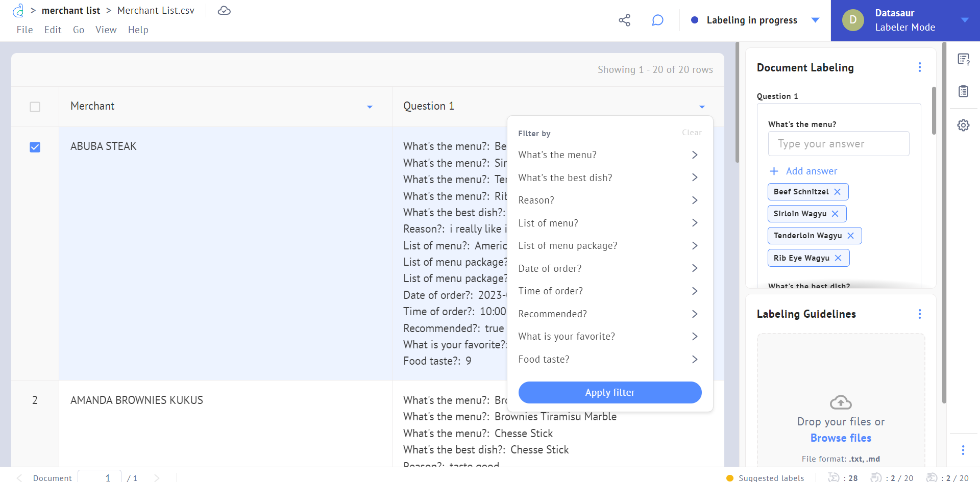
Task: Open the View menu
Action: point(106,30)
